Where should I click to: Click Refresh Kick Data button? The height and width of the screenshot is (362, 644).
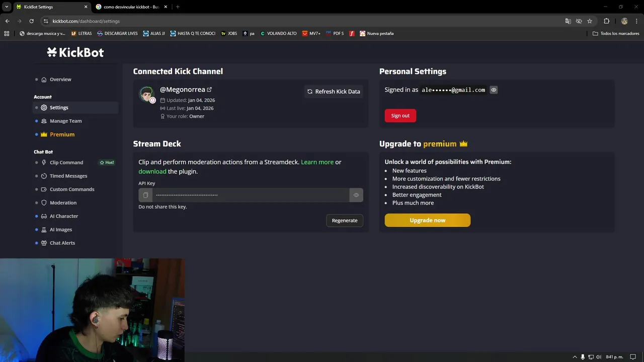pos(334,92)
